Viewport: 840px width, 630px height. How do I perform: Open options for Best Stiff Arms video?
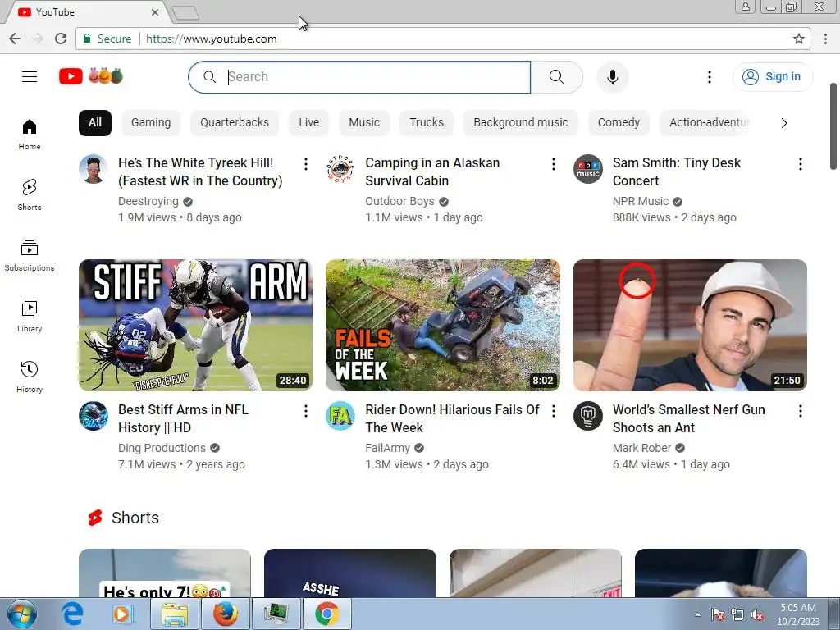click(306, 411)
